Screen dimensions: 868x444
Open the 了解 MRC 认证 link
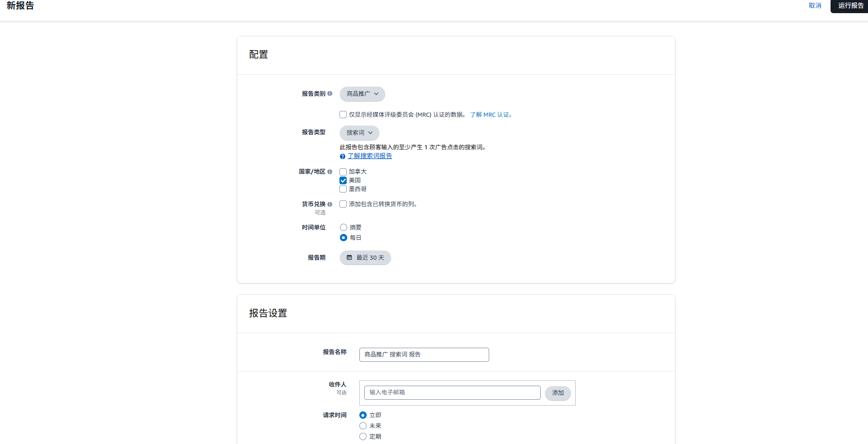click(x=491, y=115)
